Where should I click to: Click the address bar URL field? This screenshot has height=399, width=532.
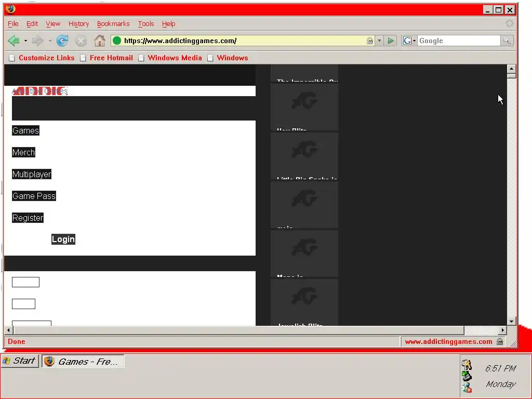243,41
